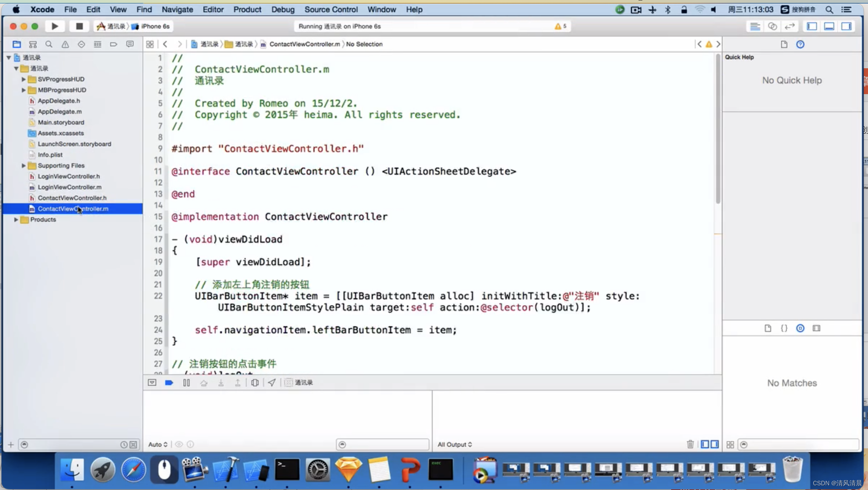The image size is (868, 490).
Task: Open the Find menu
Action: click(144, 9)
